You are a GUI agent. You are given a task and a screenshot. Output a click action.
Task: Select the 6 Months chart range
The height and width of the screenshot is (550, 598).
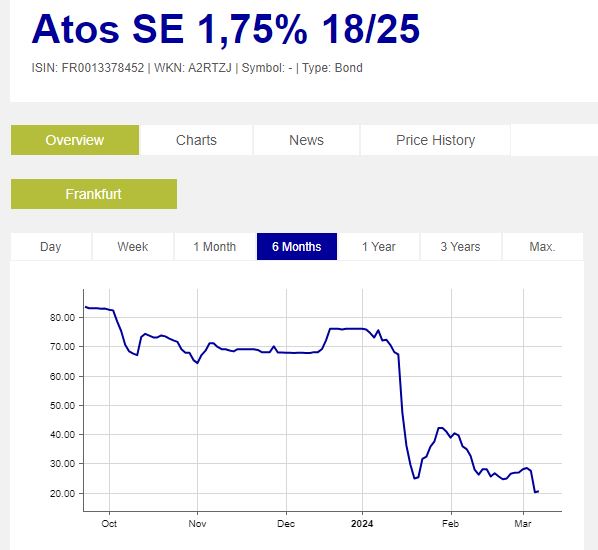tap(297, 246)
